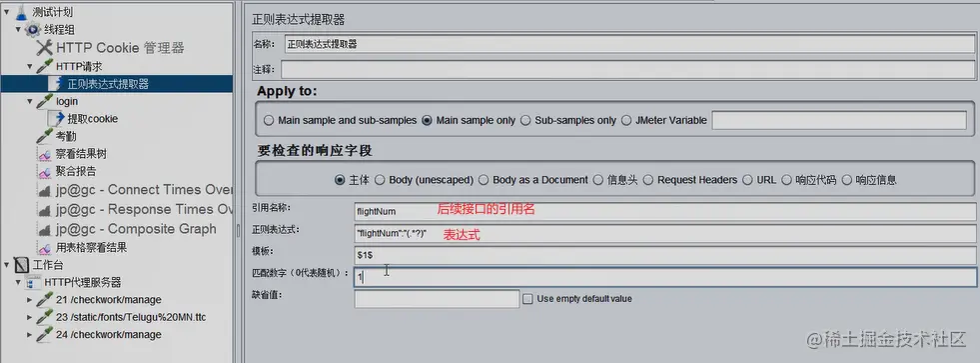Expand the 24 /checkwork/manage node
This screenshot has width=980, height=363.
coord(30,335)
